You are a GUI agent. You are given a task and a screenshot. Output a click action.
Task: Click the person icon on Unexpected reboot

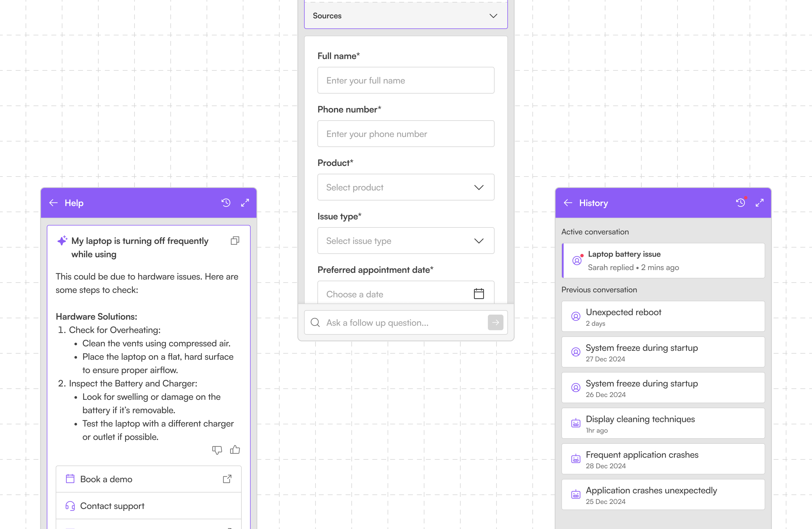pos(576,317)
